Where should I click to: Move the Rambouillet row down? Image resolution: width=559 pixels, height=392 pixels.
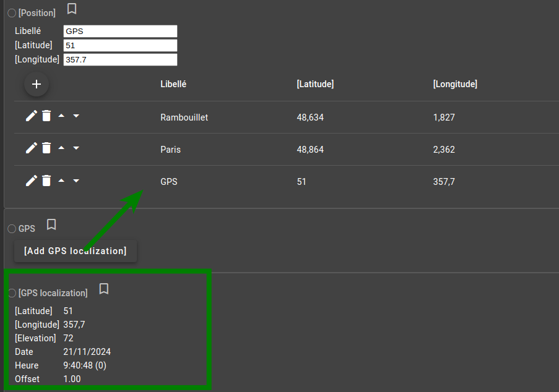76,116
